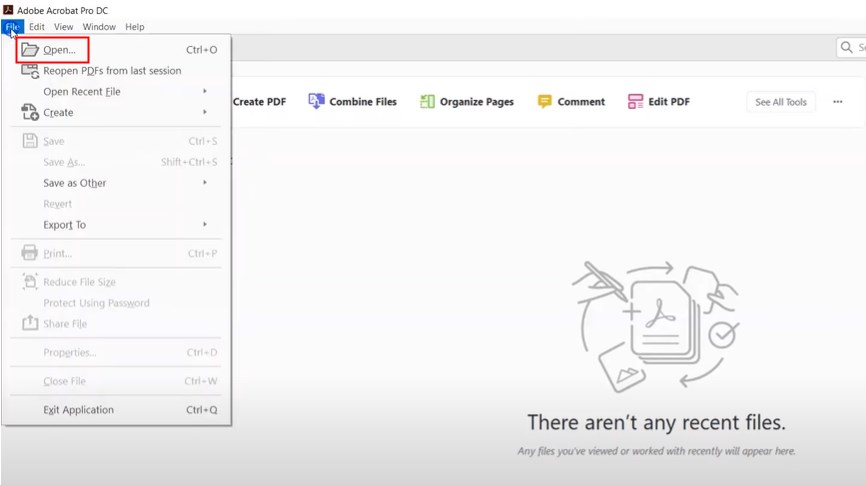Click the Reopen PDFs session icon
Viewport: 866px width, 485px height.
30,71
